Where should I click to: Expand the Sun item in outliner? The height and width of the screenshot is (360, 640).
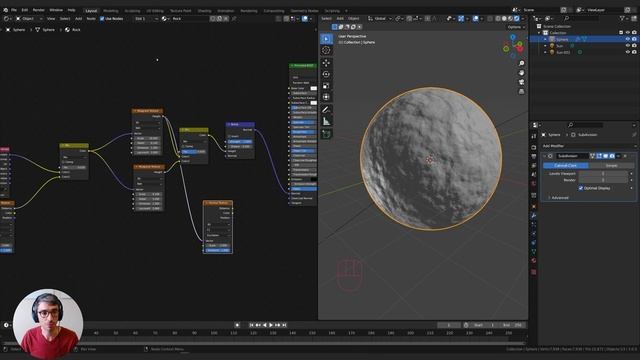[x=545, y=46]
